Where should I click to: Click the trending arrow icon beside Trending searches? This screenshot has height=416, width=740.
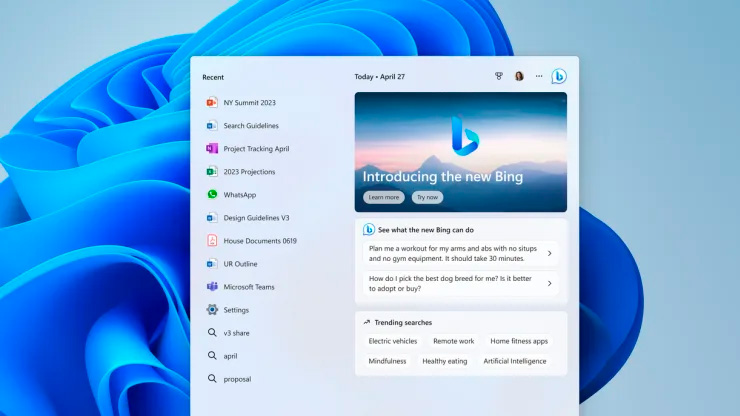367,322
